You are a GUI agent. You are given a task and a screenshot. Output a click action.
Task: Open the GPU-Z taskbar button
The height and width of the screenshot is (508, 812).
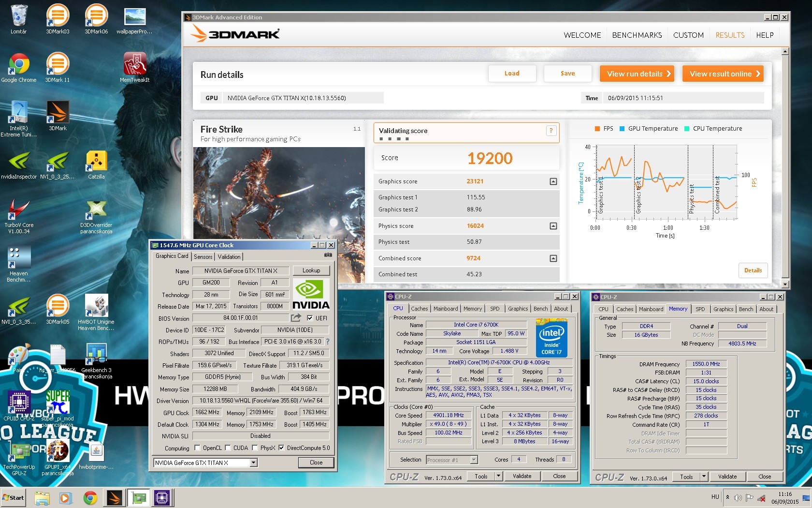pos(139,498)
